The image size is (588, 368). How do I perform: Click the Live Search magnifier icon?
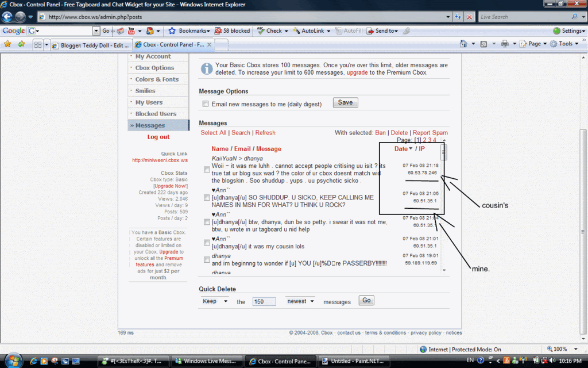point(574,17)
